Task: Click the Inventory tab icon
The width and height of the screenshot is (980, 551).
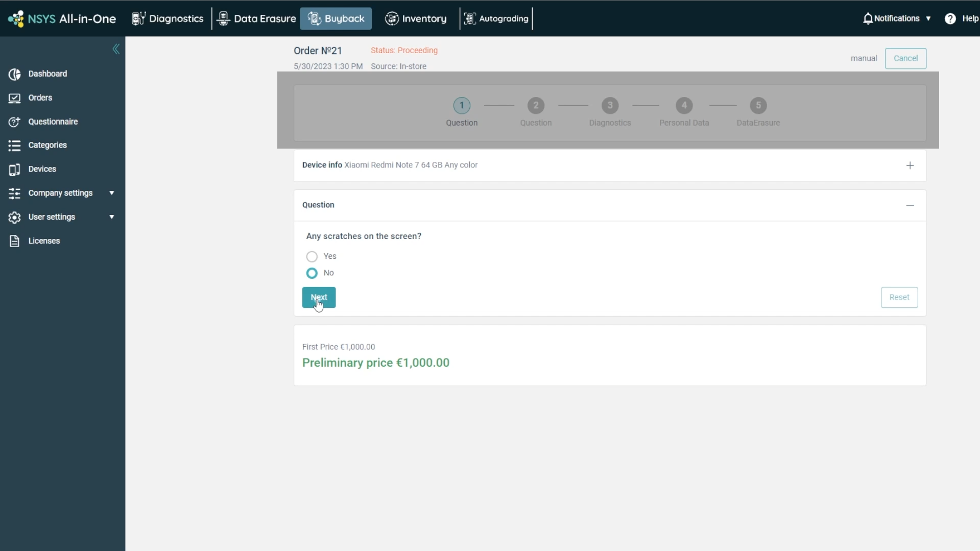Action: (x=392, y=18)
